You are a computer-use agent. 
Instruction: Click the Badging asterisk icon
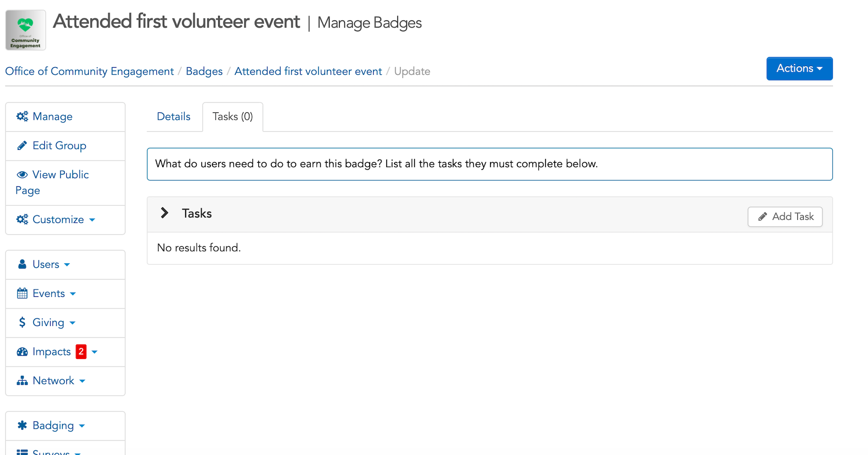tap(22, 425)
